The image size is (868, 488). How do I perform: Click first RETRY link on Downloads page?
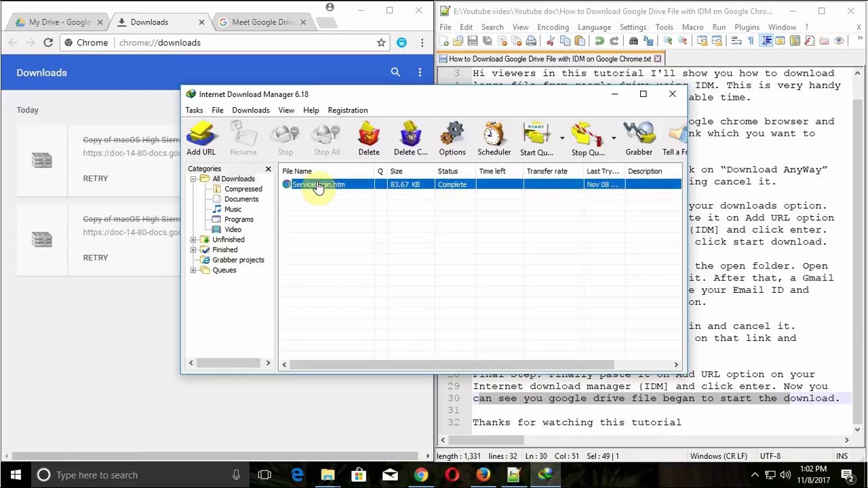[x=95, y=178]
